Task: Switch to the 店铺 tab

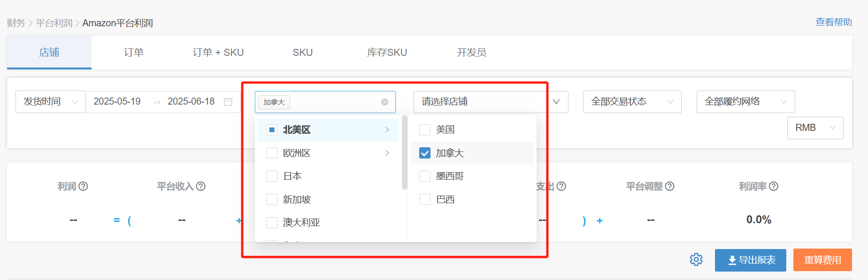Action: click(x=49, y=53)
